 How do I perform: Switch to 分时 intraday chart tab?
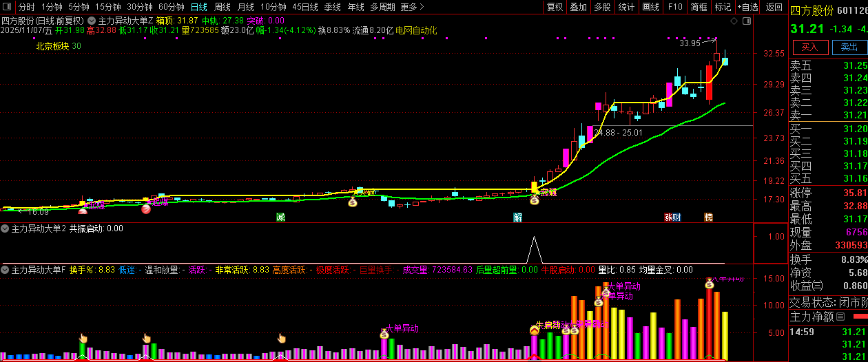tap(26, 7)
